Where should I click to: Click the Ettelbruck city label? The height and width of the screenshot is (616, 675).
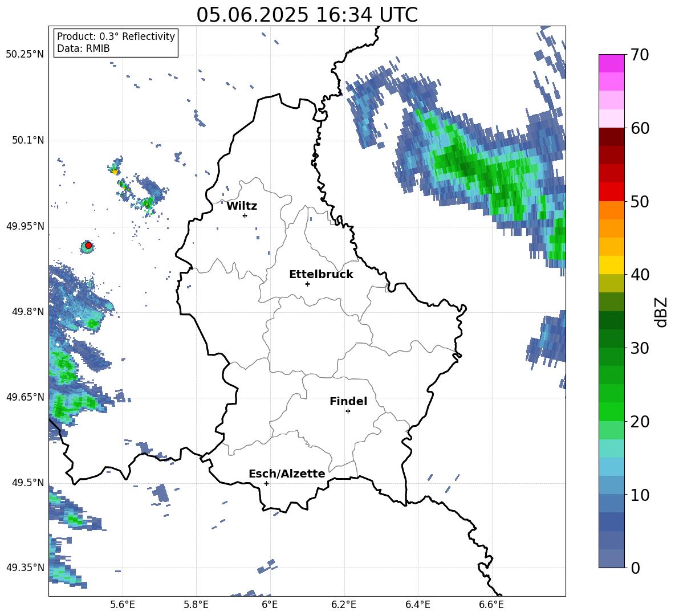click(321, 275)
